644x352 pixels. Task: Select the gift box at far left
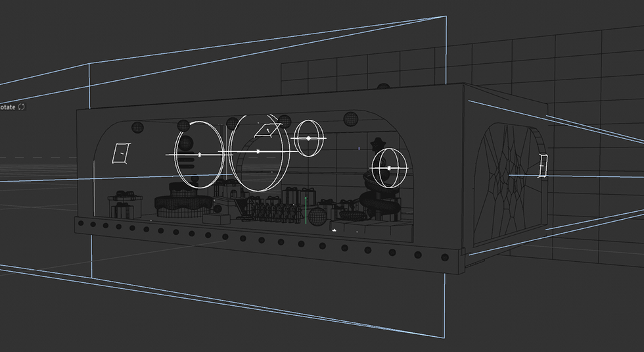point(125,205)
